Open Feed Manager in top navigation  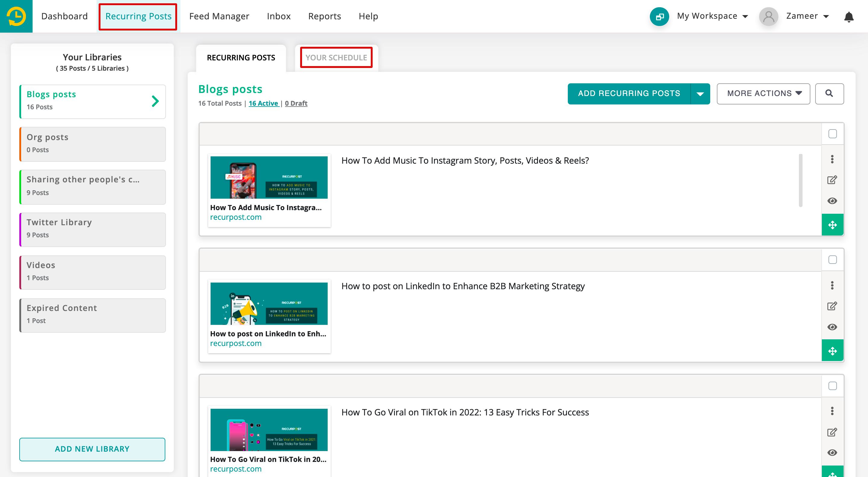point(219,16)
